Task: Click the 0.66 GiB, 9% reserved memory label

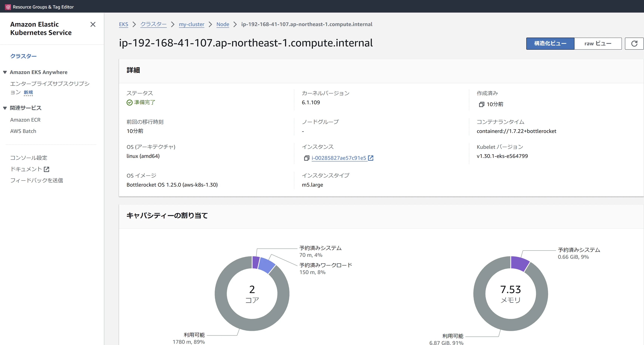Action: click(x=573, y=257)
